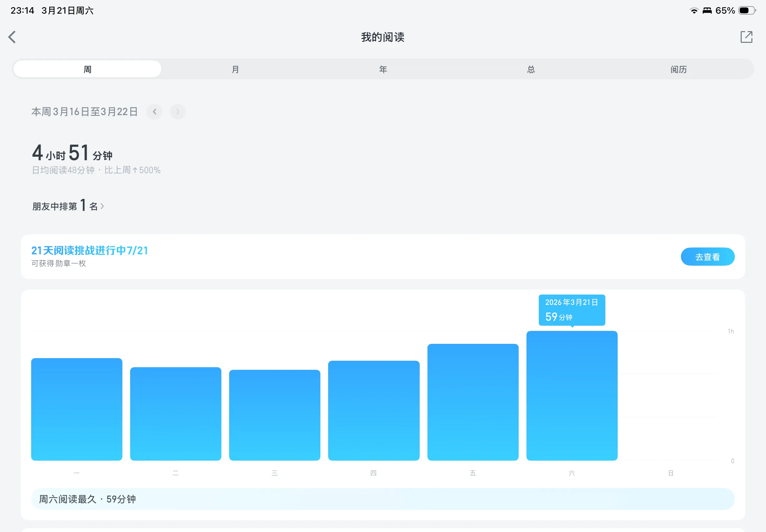Switch to the 月 tab
The height and width of the screenshot is (532, 766).
(235, 69)
